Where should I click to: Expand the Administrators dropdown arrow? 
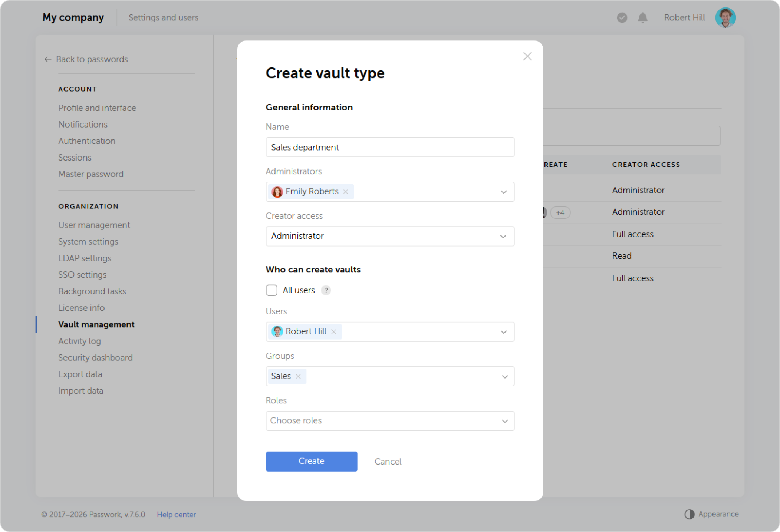tap(504, 192)
